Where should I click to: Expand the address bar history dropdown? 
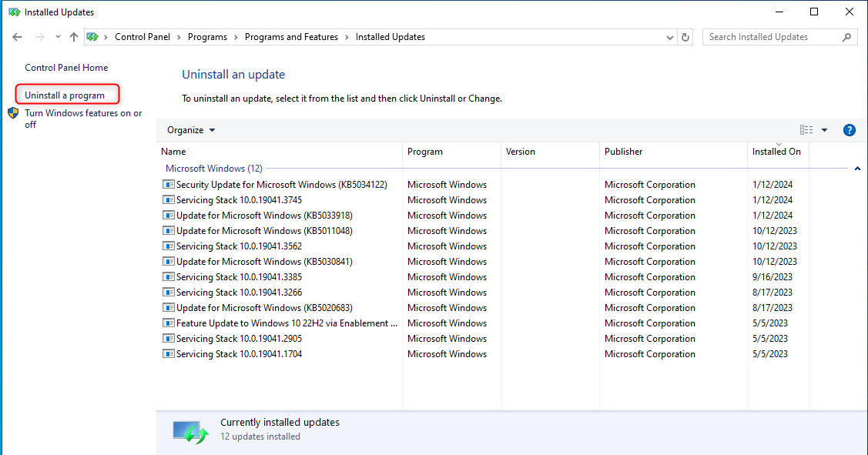(x=670, y=37)
